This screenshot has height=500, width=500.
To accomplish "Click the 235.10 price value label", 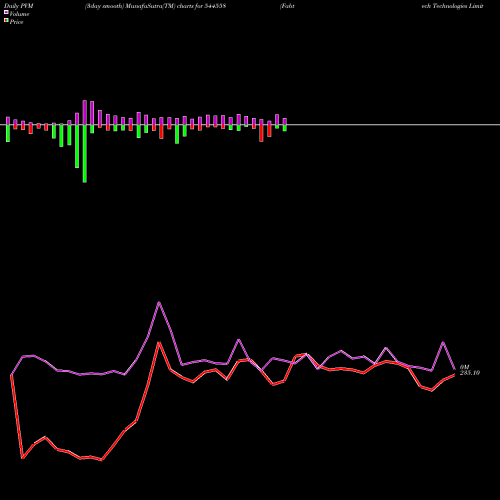I will [470, 373].
